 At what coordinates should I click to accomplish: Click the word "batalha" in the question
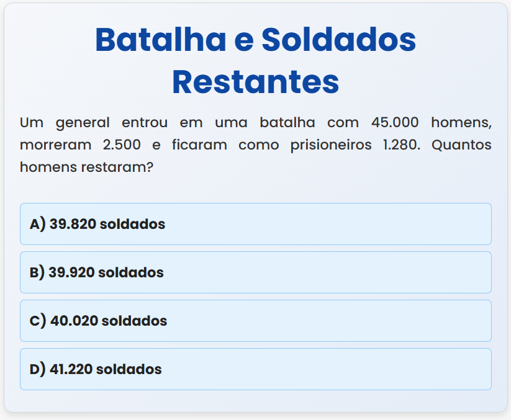(287, 122)
